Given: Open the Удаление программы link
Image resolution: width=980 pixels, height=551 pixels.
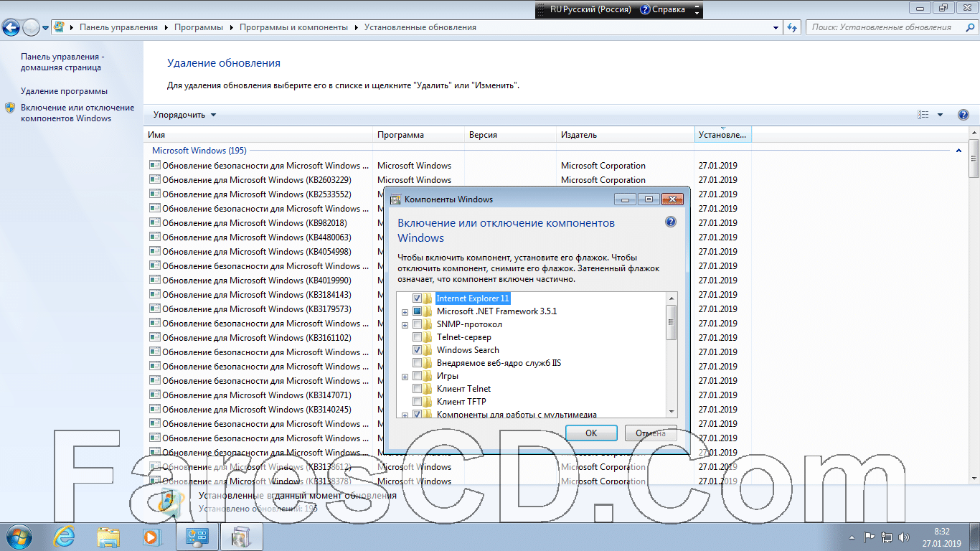Looking at the screenshot, I should (x=64, y=91).
